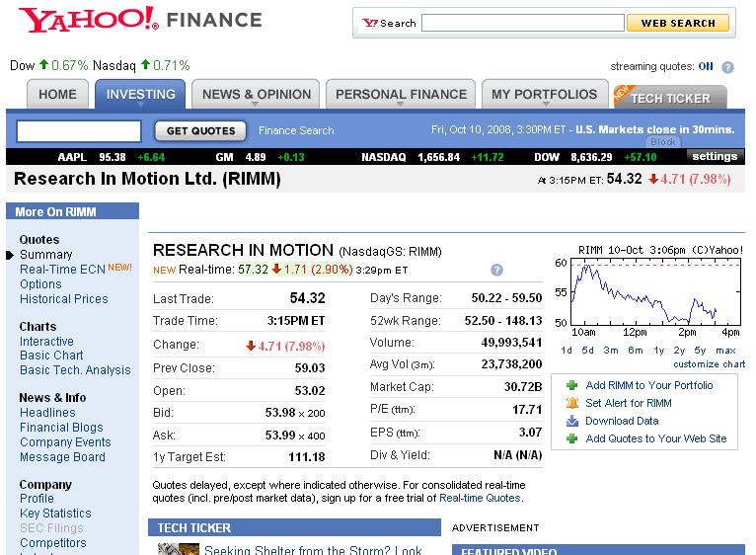Open Real-Time ECN quotes

pyautogui.click(x=62, y=270)
